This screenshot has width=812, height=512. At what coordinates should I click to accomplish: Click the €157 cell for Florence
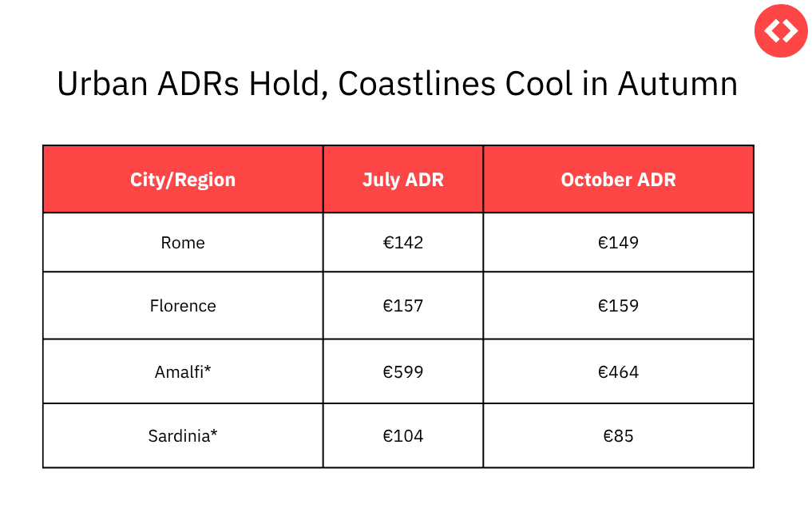(x=402, y=306)
